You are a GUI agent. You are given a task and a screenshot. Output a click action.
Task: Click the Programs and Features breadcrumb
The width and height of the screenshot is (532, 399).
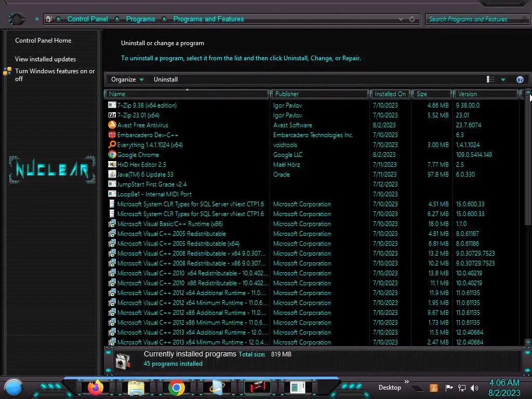click(208, 19)
